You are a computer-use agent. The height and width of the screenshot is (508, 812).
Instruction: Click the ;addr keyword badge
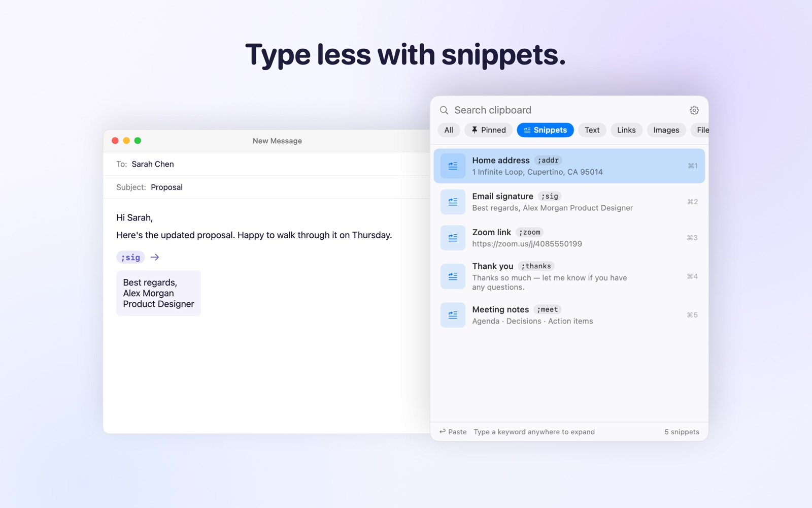click(x=548, y=160)
